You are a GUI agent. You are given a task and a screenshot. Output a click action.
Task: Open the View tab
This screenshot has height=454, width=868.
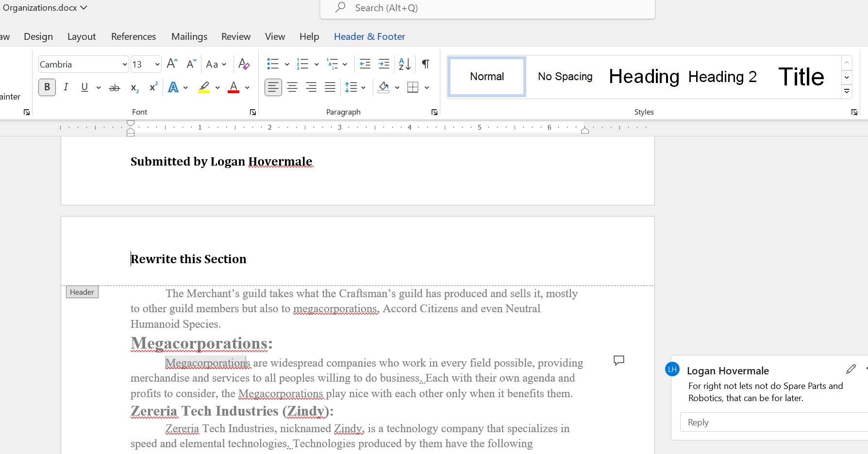(275, 36)
